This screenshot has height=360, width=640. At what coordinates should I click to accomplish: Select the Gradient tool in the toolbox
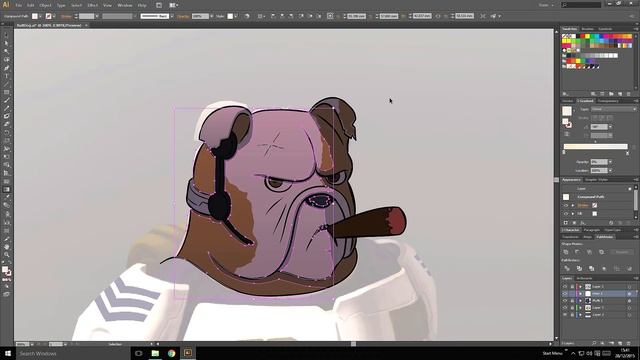click(7, 189)
